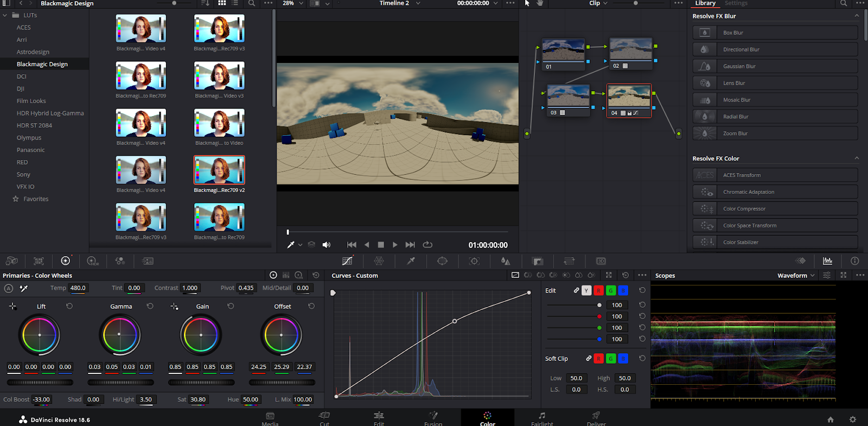This screenshot has height=426, width=868.
Task: Select the Lens Blur effect icon
Action: tap(705, 83)
